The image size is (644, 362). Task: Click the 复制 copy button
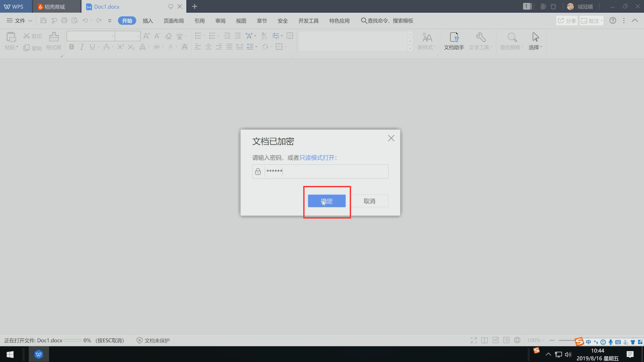33,47
